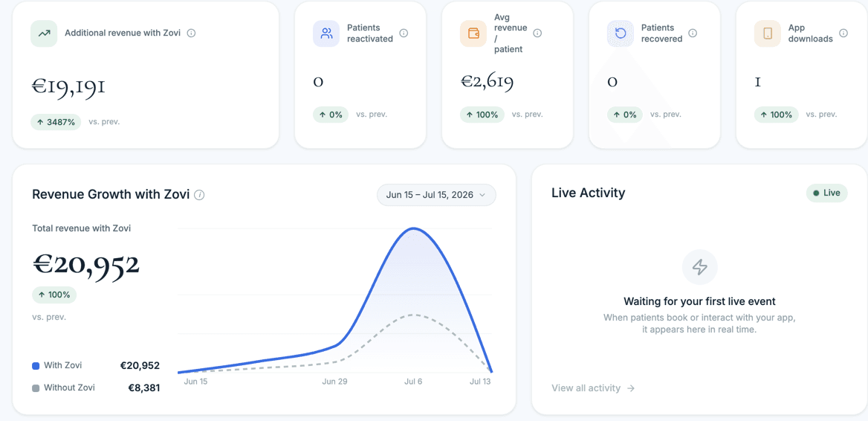Show info for Patients reactivated
868x421 pixels.
point(404,33)
